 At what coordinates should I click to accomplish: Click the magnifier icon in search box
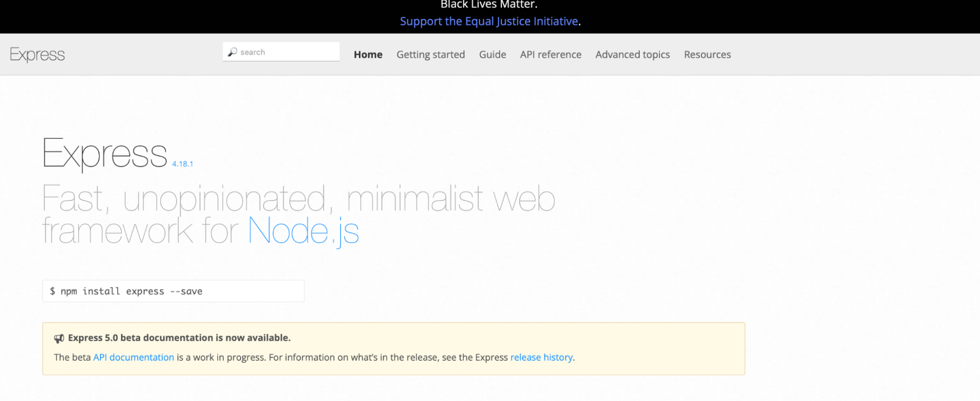pos(232,52)
